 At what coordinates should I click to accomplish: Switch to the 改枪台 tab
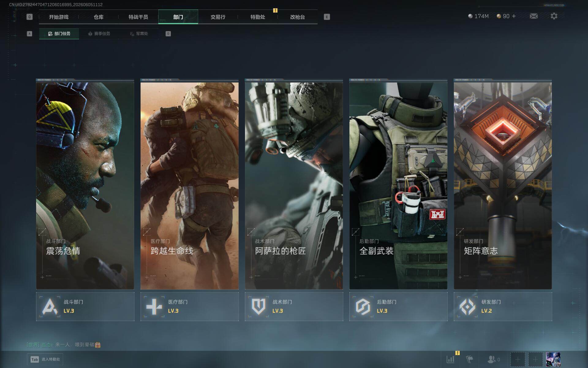click(298, 17)
